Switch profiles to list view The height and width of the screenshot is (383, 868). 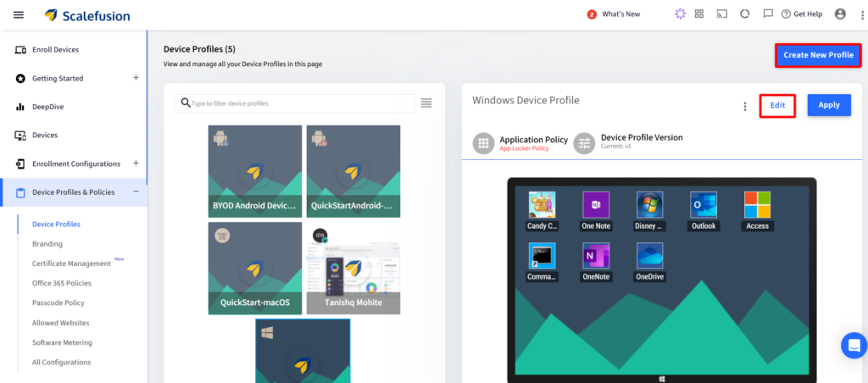pos(426,103)
